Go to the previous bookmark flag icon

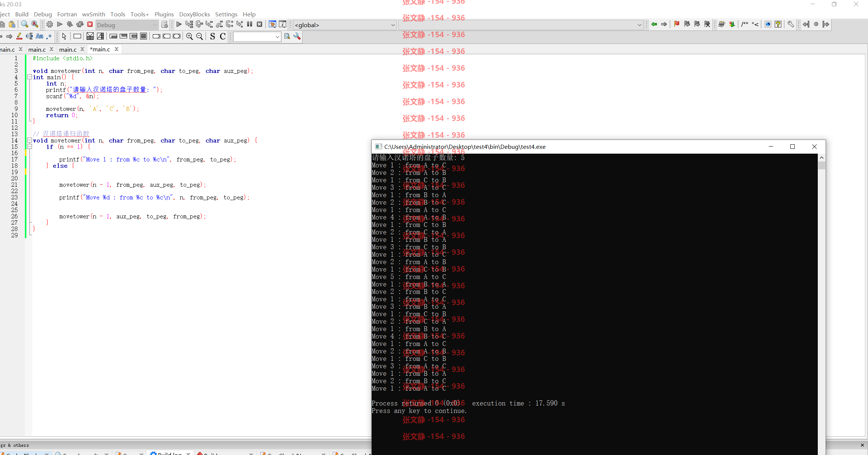[687, 25]
